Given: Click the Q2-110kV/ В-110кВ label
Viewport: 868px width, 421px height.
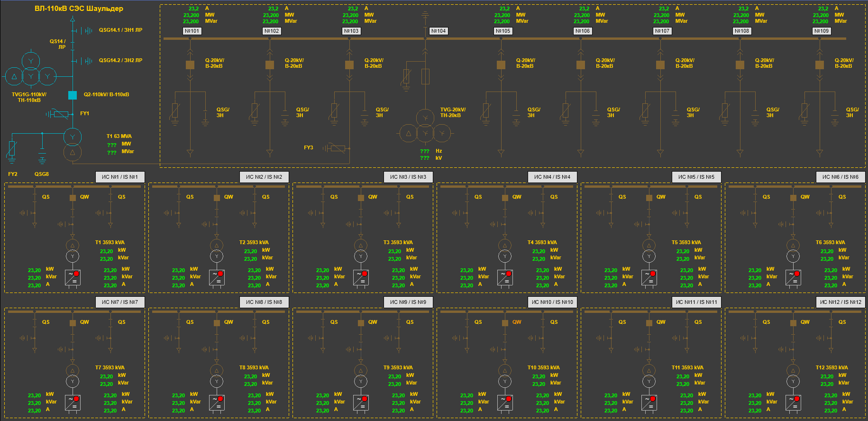Looking at the screenshot, I should coord(106,95).
